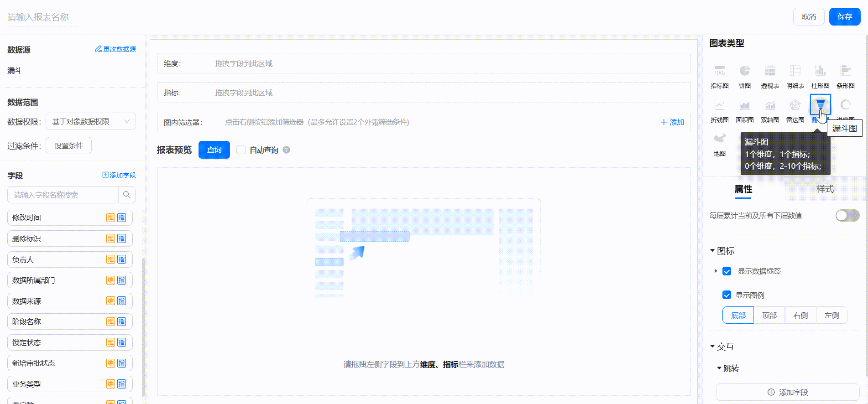Set legend position to 右侧

800,315
